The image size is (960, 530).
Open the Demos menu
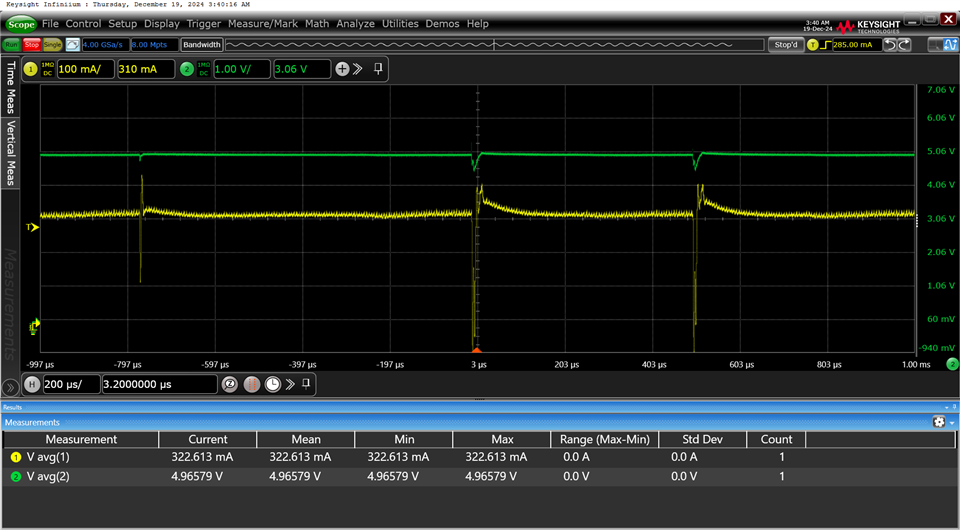click(x=442, y=24)
